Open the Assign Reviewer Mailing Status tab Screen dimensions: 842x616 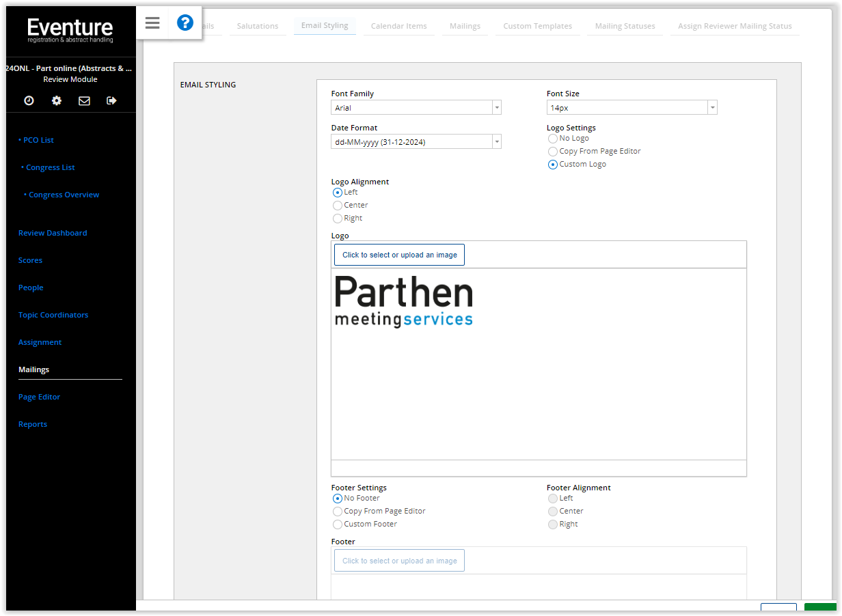coord(735,26)
